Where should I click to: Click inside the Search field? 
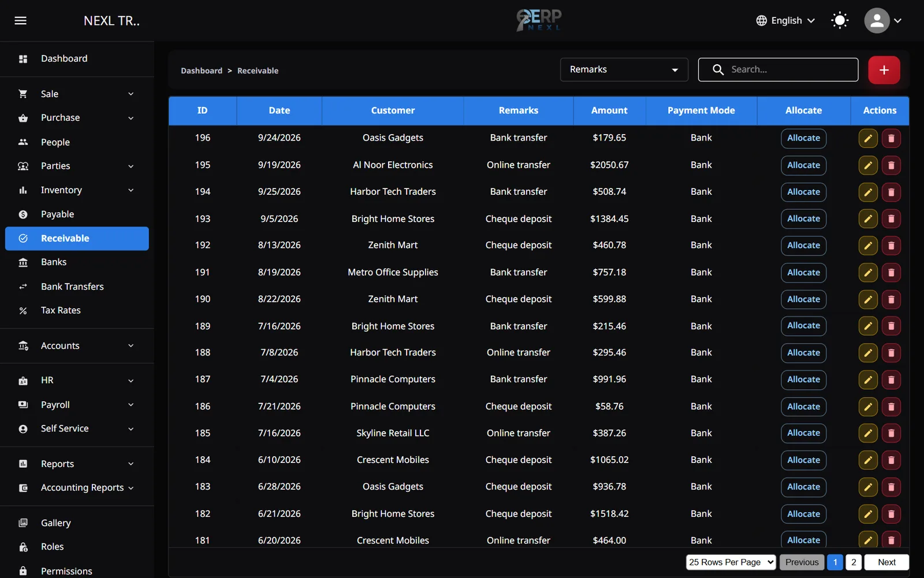coord(778,69)
